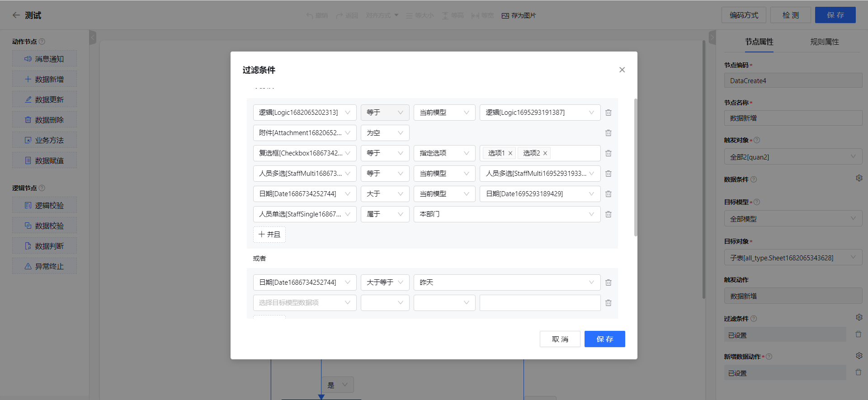The height and width of the screenshot is (400, 868).
Task: Show help for 动作节点
Action: [x=42, y=42]
